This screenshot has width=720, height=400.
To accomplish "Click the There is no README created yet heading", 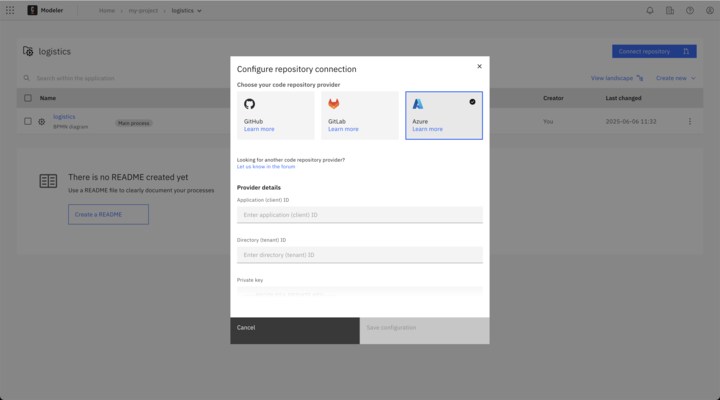I will pos(128,177).
